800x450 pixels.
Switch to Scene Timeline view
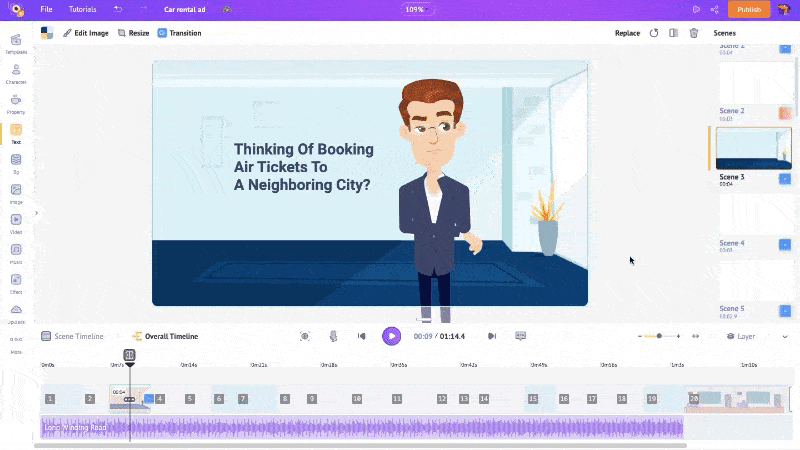(x=72, y=337)
